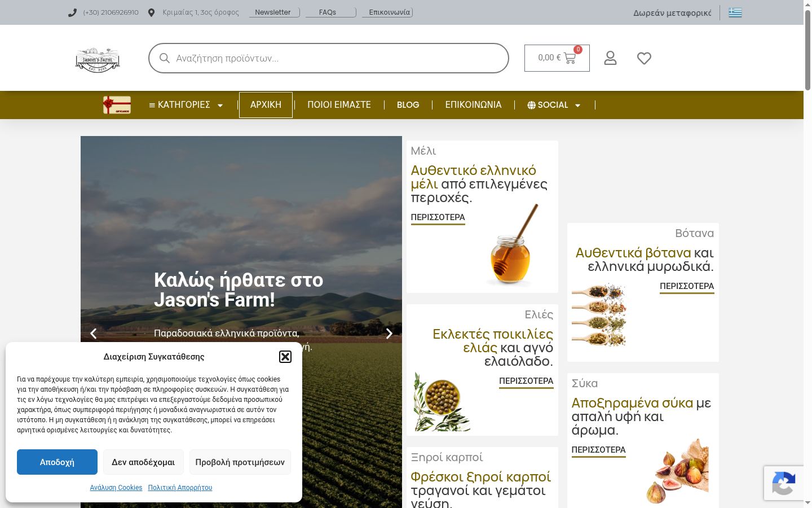Viewport: 812px width, 508px height.
Task: Click ΠΕΡΙΣΣΟΤΕΡΑ under Μέλι
Action: pyautogui.click(x=438, y=218)
